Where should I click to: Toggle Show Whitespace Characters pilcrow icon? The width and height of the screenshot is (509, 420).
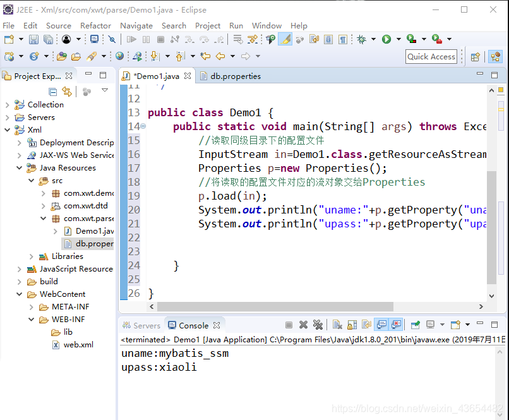click(343, 39)
